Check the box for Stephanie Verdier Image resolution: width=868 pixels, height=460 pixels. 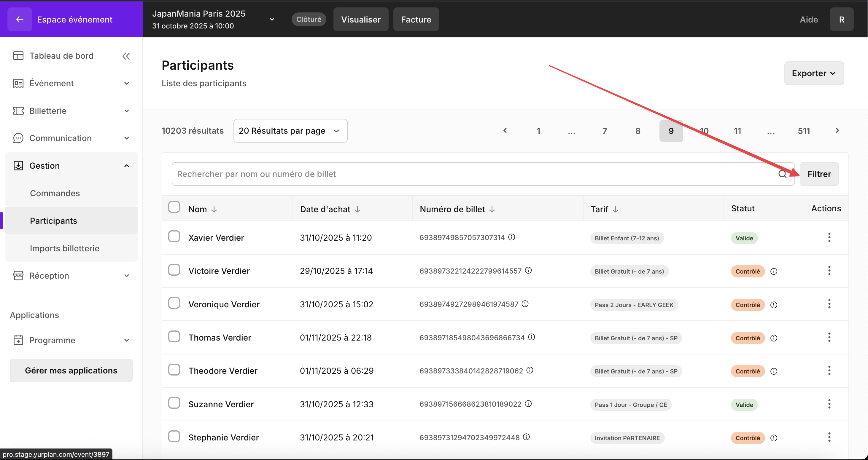[174, 436]
